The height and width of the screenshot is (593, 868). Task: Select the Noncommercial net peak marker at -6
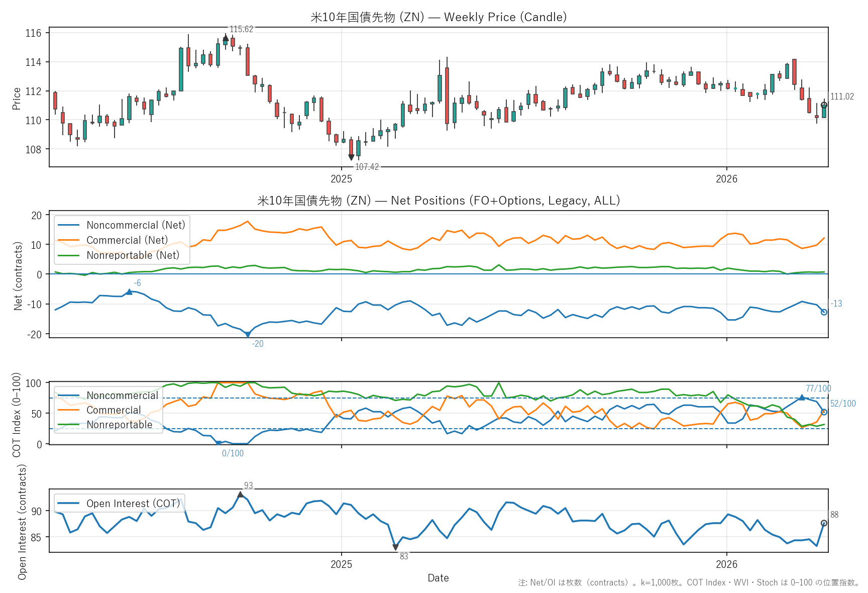click(129, 292)
